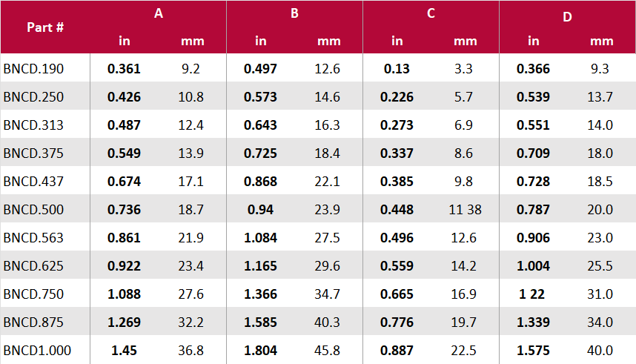636x364 pixels.
Task: Click the "1 22" cell in BNCD.750 row
Action: 533,294
